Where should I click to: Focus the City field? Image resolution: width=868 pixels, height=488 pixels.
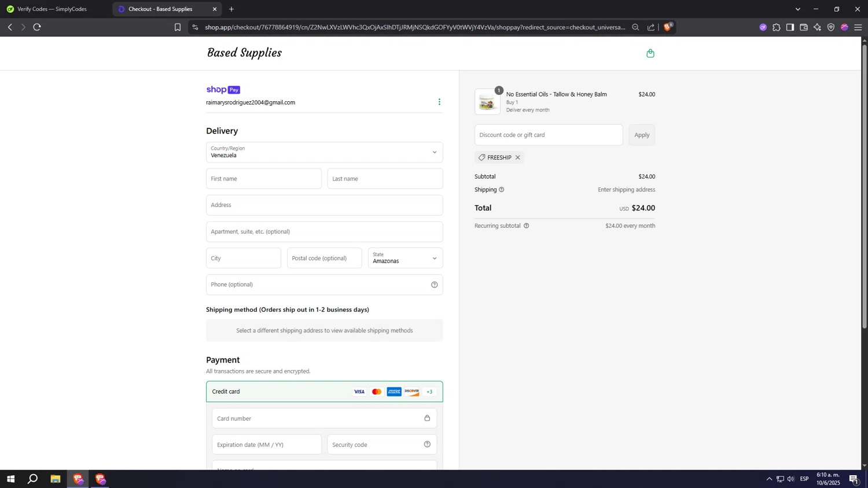244,258
